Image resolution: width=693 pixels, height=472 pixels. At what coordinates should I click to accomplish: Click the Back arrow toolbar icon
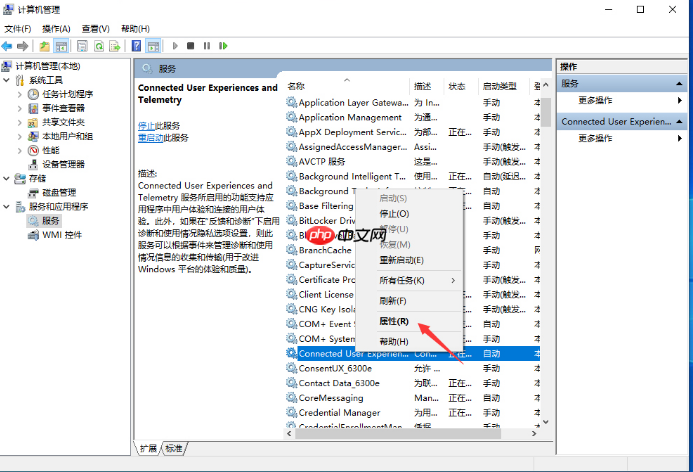[7, 46]
